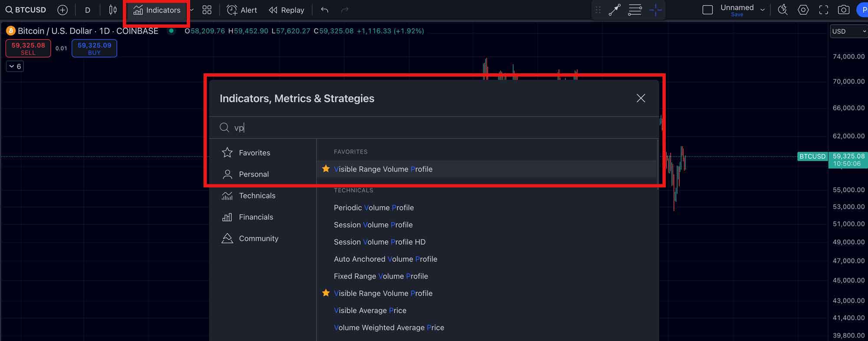The image size is (868, 341).
Task: Open the D timeframe interval selector
Action: click(88, 10)
